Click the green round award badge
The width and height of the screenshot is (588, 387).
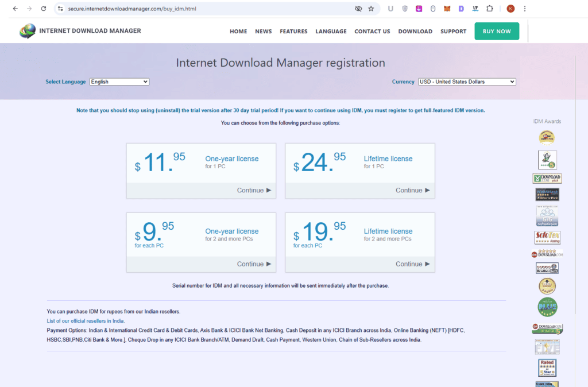tap(547, 307)
